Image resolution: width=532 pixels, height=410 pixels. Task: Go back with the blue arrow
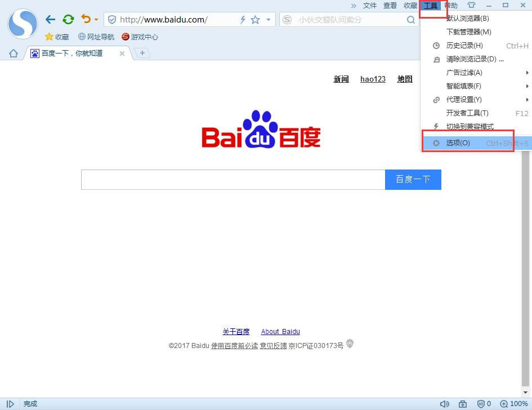click(50, 19)
